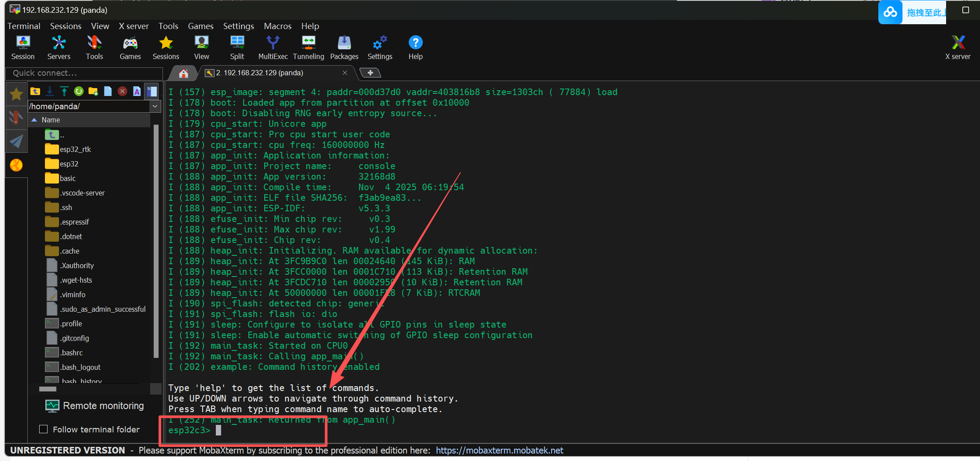Open the Settings menu
The image size is (980, 461).
coord(238,26)
